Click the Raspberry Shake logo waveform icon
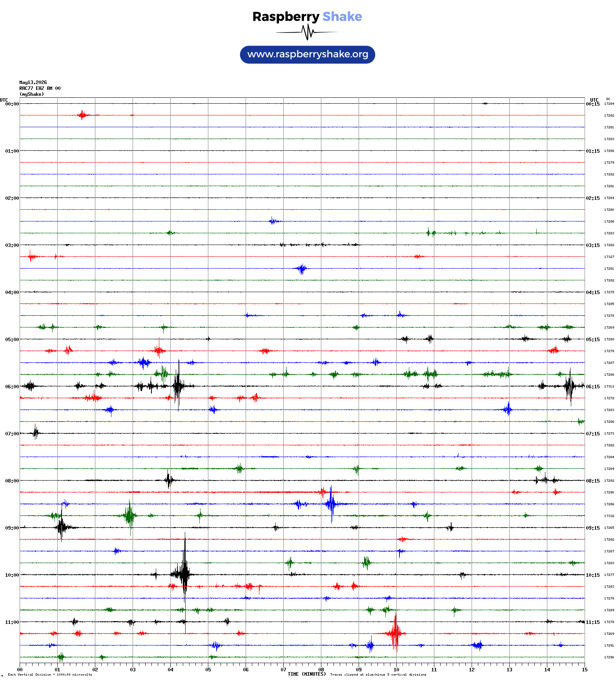Image resolution: width=616 pixels, height=680 pixels. (307, 32)
